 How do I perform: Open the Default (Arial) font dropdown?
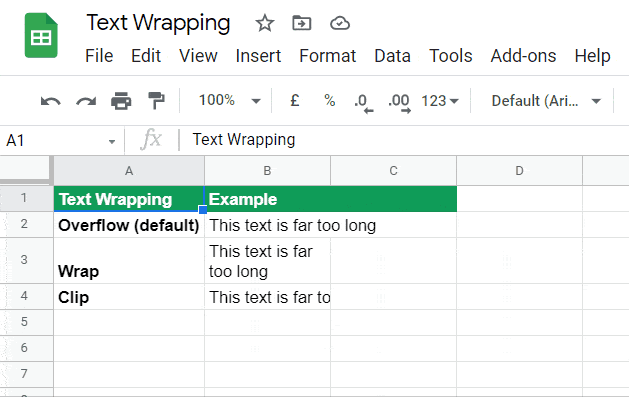tap(546, 101)
